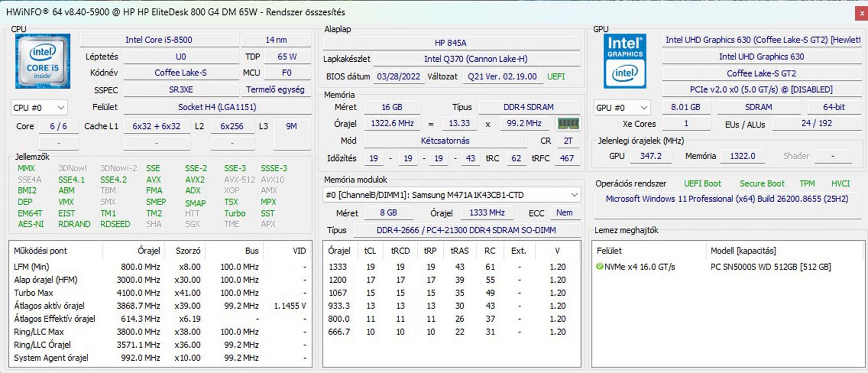
Task: Open the GPU #0 selector dropdown
Action: [622, 107]
